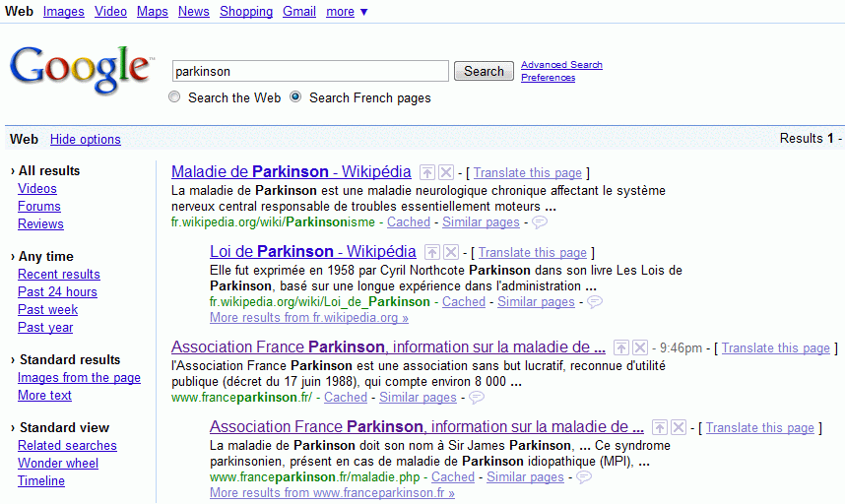Open the Wonder wheel view
The image size is (845, 504).
tap(58, 463)
